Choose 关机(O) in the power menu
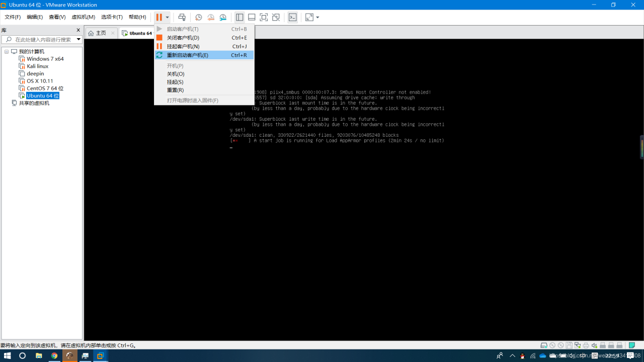 [x=204, y=74]
